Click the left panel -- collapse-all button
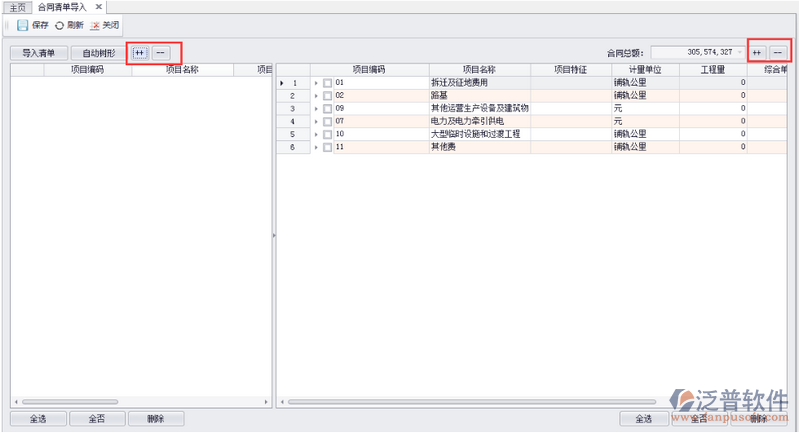This screenshot has height=433, width=799. (x=161, y=52)
